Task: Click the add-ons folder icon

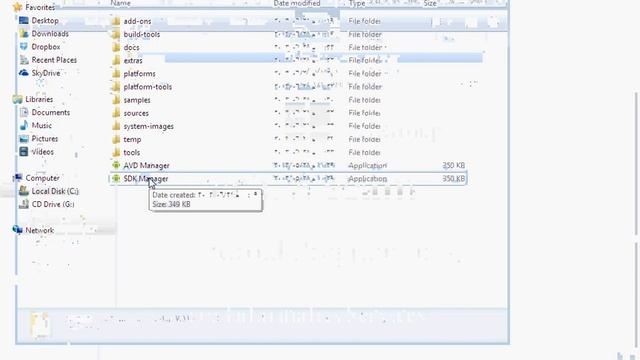Action: coord(116,21)
